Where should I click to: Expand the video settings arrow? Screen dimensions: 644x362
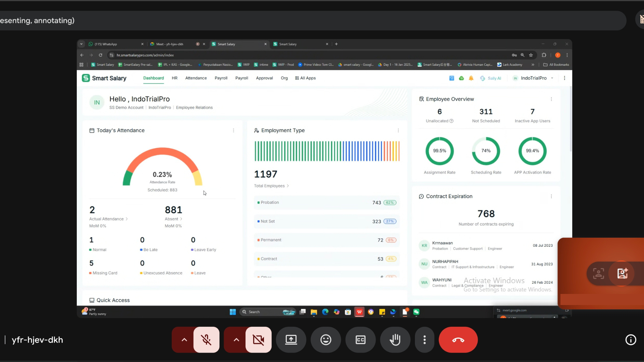click(236, 340)
